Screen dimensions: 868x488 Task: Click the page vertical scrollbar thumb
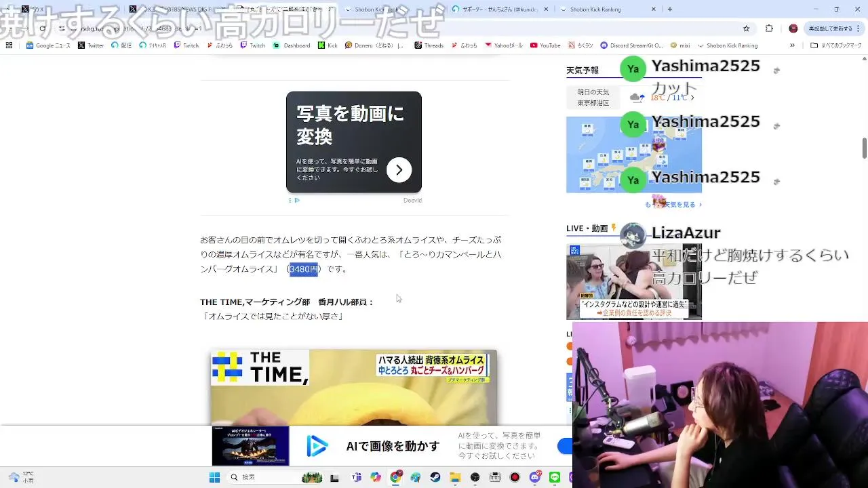pyautogui.click(x=864, y=148)
